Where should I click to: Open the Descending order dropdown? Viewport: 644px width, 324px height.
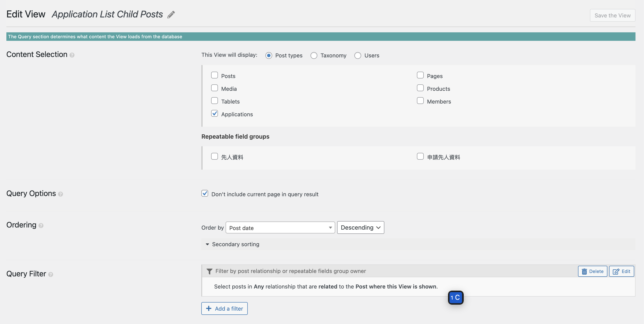click(361, 227)
